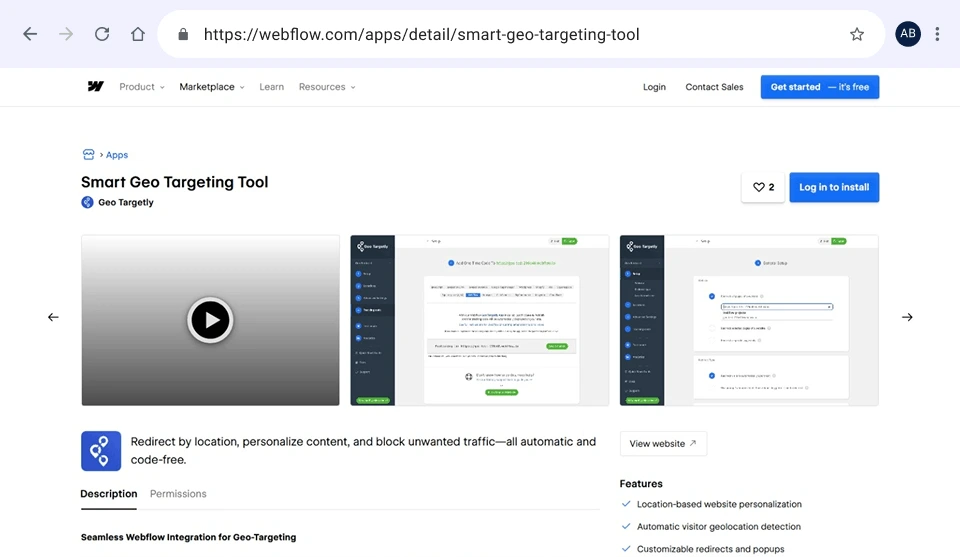Go back with the browser back arrow

pyautogui.click(x=30, y=34)
